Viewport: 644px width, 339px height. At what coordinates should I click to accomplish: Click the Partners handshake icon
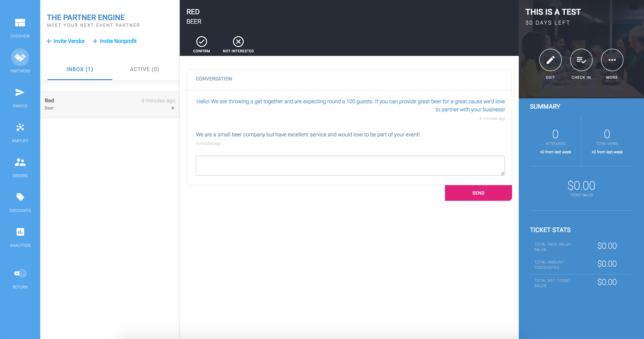click(20, 57)
